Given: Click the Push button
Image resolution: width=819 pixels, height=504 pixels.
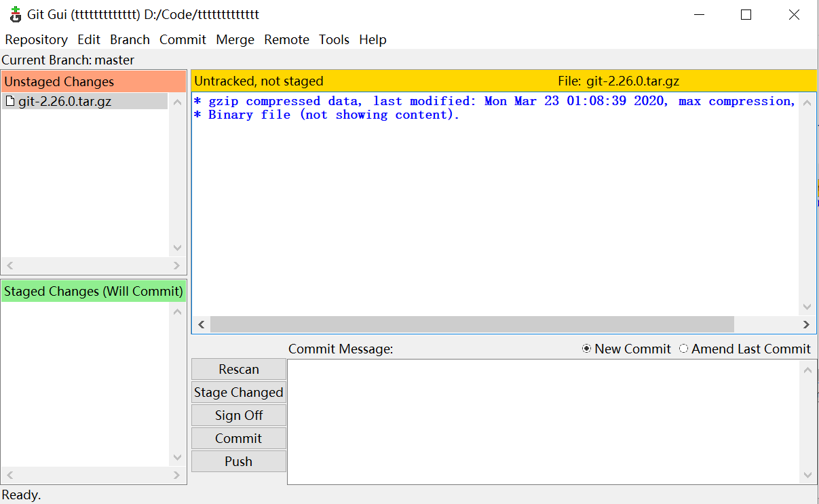Looking at the screenshot, I should [239, 462].
